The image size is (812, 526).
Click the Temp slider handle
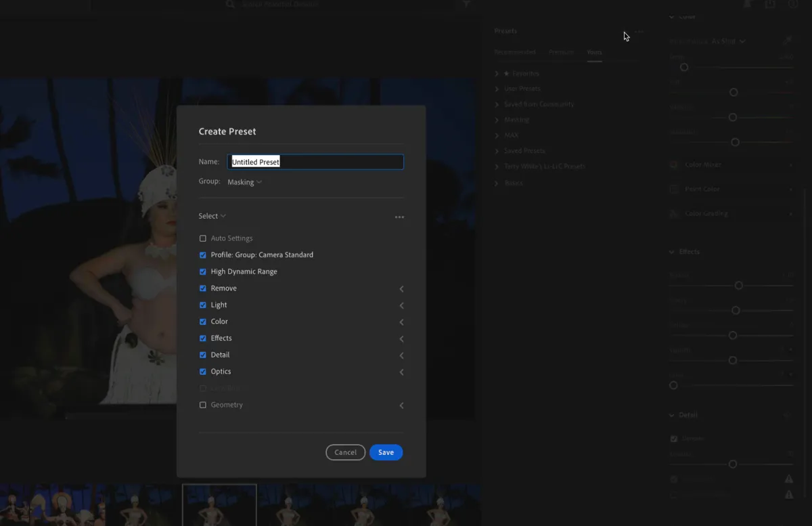(684, 67)
